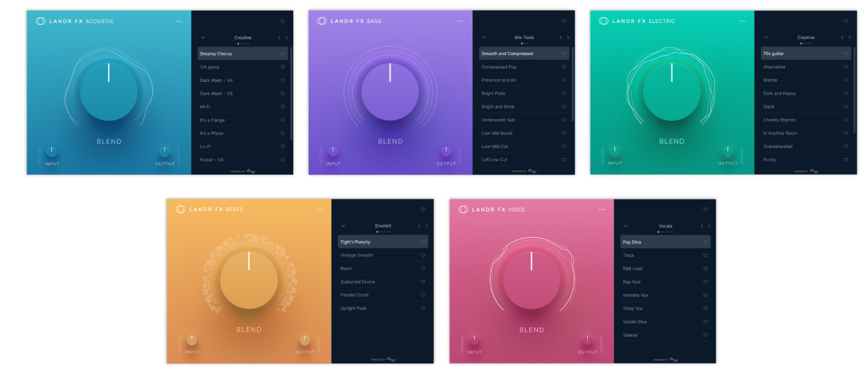Screen dimensions: 868x387
Task: Select the "Compressed Pop" preset
Action: click(525, 67)
